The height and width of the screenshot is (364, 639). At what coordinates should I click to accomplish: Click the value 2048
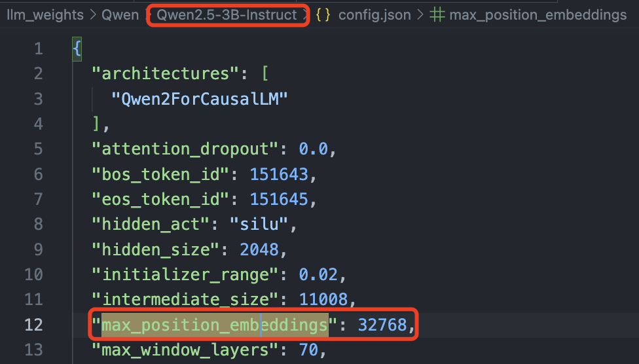[x=259, y=249]
